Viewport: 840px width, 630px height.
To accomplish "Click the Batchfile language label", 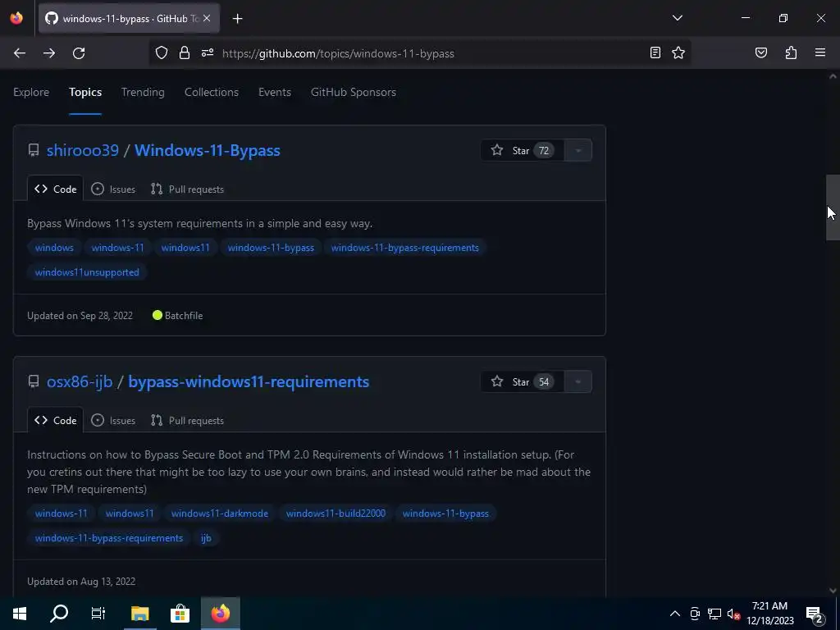I will tap(178, 316).
